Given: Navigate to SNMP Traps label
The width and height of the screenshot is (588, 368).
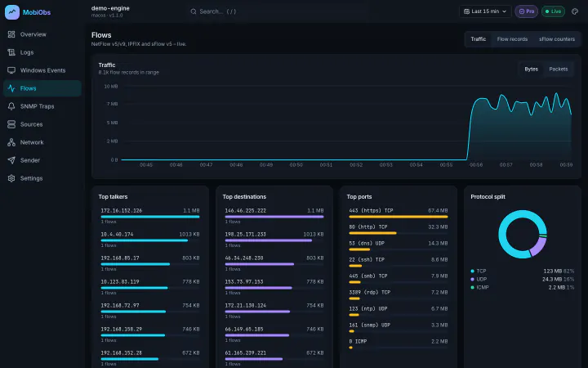Looking at the screenshot, I should coord(37,106).
